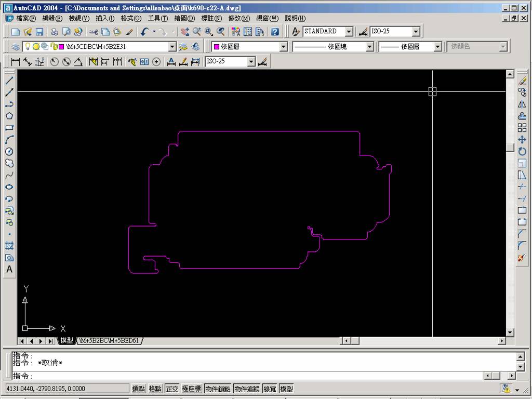
Task: Jump to the last layout tab arrow
Action: [x=50, y=341]
